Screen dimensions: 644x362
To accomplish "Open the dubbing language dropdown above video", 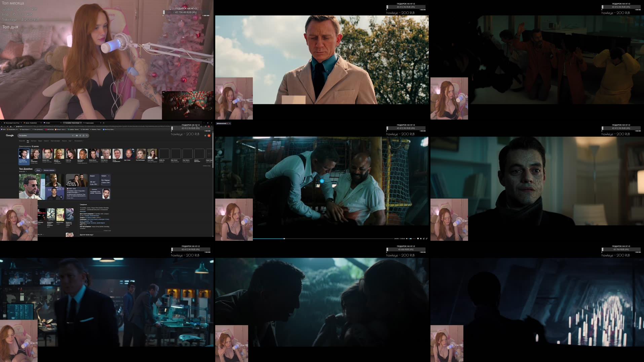I will 224,123.
